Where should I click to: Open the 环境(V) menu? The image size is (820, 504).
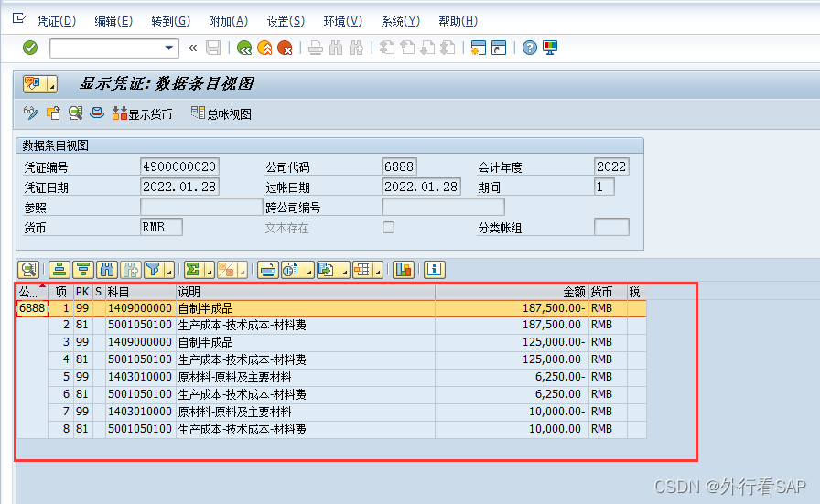(x=342, y=21)
